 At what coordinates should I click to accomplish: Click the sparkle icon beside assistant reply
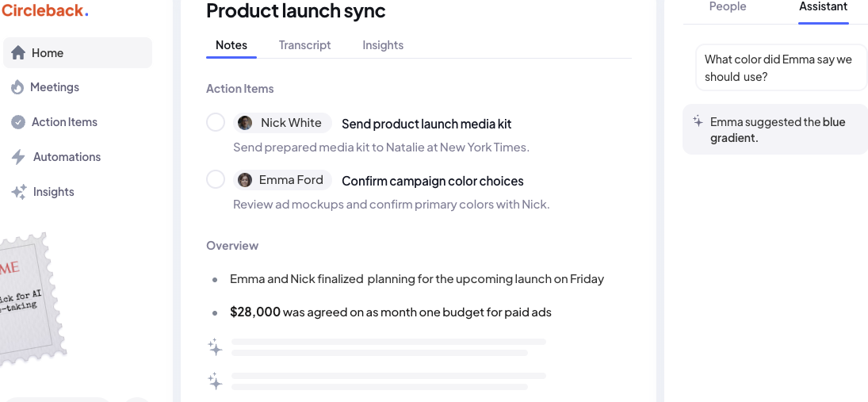click(698, 121)
